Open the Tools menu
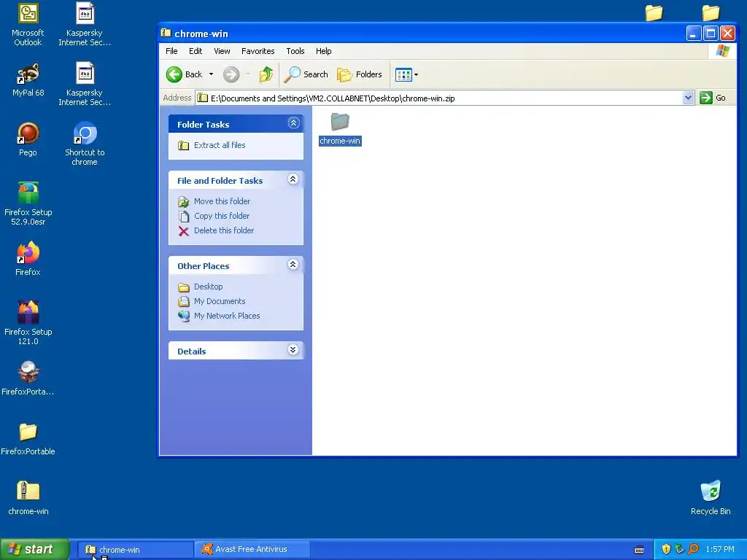This screenshot has height=560, width=747. (x=295, y=51)
